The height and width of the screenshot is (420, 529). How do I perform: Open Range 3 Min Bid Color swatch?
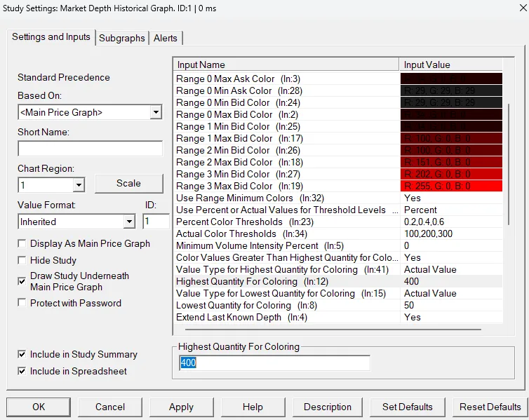point(451,175)
